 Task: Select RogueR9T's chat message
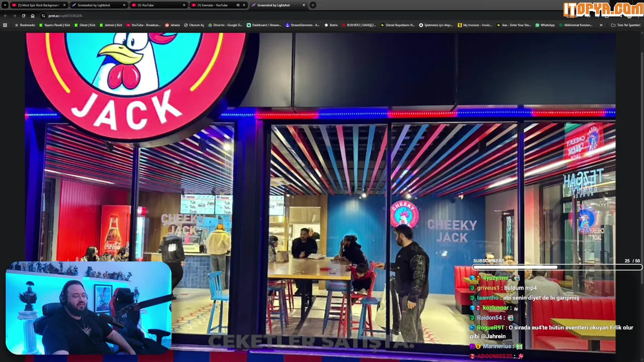point(551,332)
